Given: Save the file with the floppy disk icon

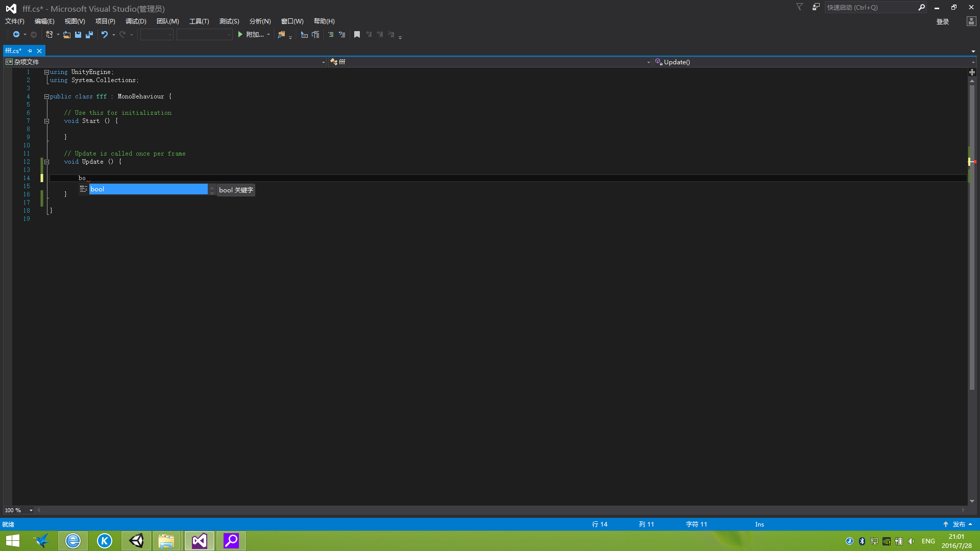Looking at the screenshot, I should click(x=78, y=35).
